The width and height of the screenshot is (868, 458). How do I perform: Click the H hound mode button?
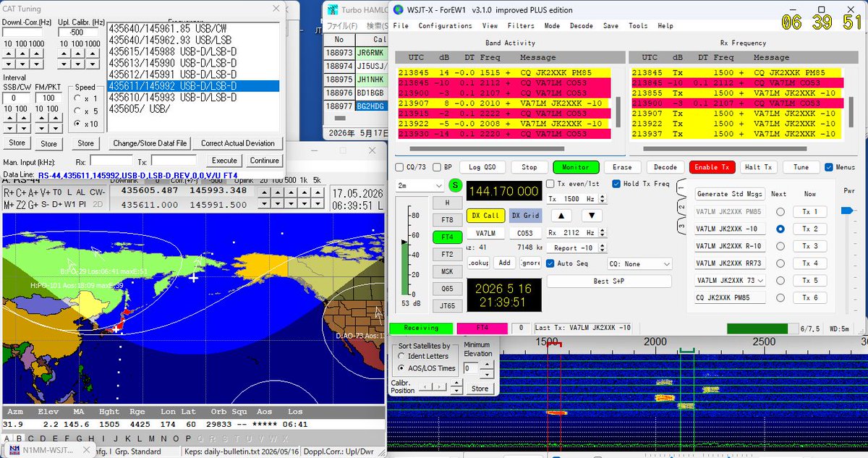(x=448, y=203)
